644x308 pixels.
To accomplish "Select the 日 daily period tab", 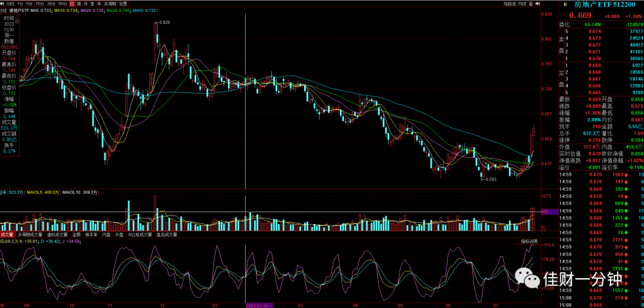I will pos(72,4).
